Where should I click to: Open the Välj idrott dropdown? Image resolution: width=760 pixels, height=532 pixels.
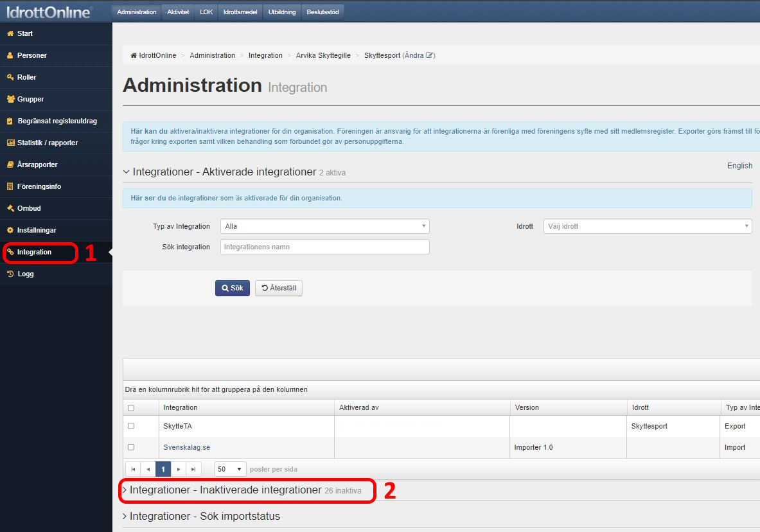(x=648, y=226)
